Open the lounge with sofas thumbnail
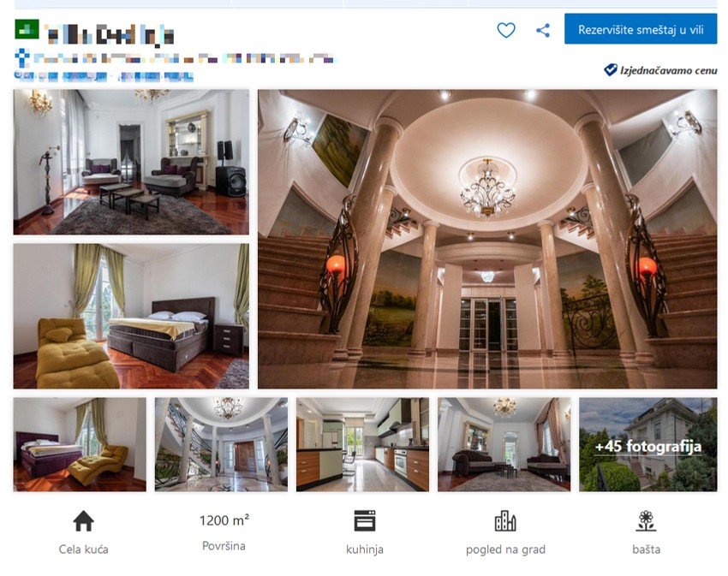Image resolution: width=728 pixels, height=576 pixels. point(504,445)
